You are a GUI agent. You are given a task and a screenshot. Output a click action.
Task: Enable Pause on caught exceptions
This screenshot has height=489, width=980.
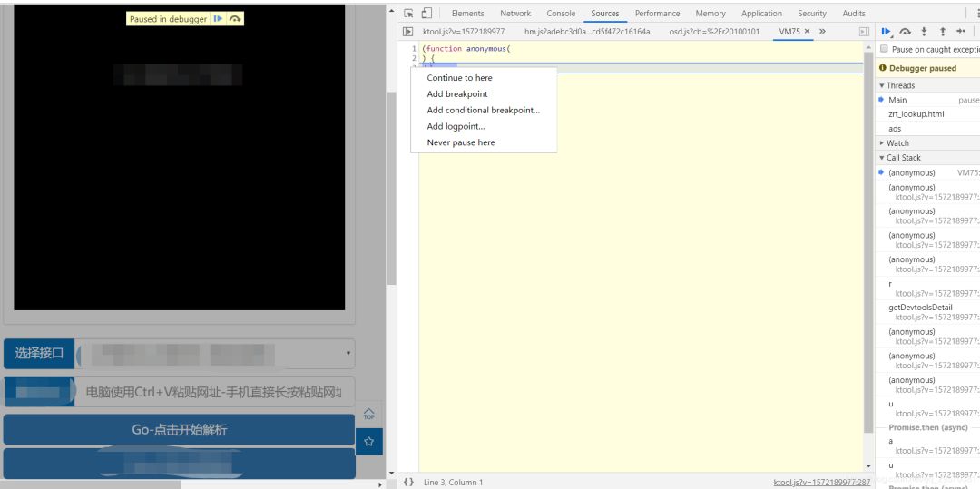884,50
